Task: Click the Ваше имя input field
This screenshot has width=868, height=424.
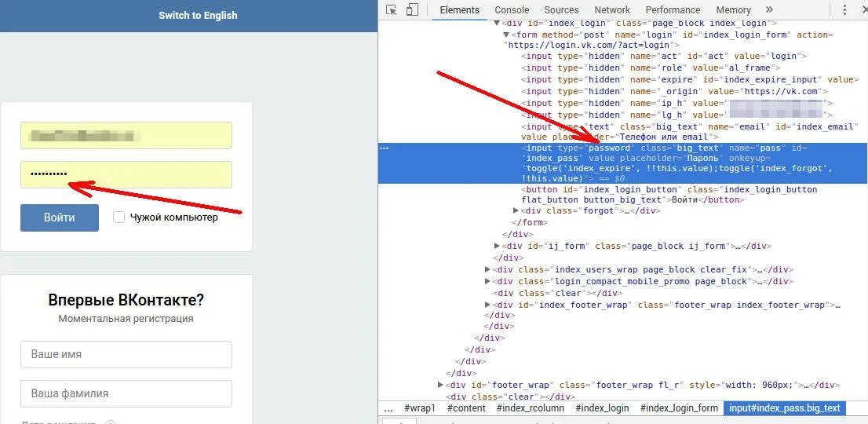Action: click(x=126, y=354)
